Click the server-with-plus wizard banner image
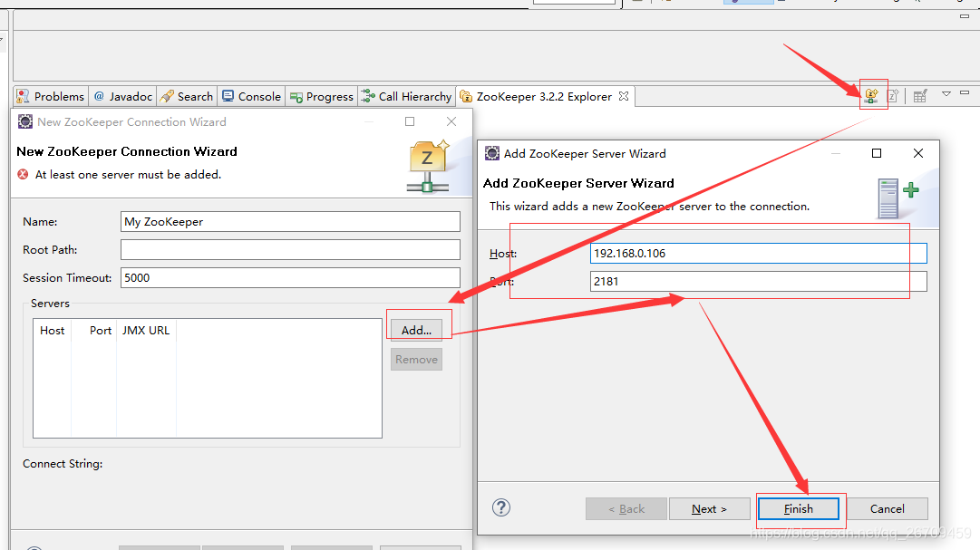 pos(898,198)
